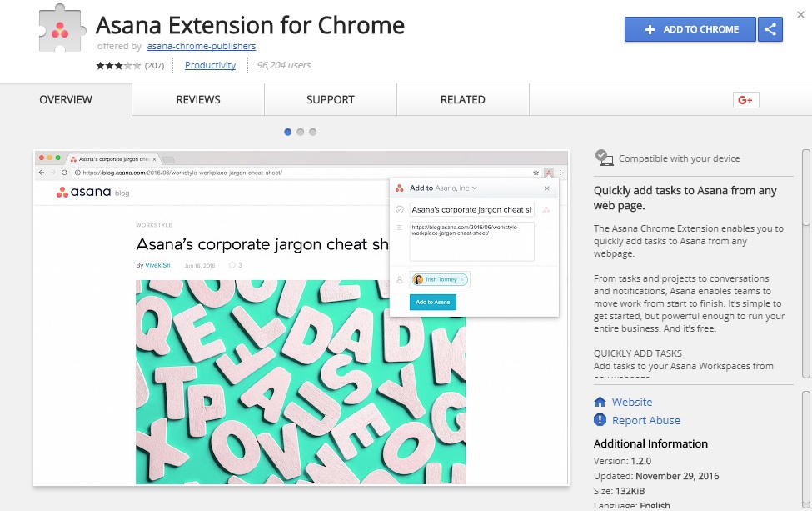Switch to the Support tab
The height and width of the screenshot is (511, 812).
pos(331,99)
